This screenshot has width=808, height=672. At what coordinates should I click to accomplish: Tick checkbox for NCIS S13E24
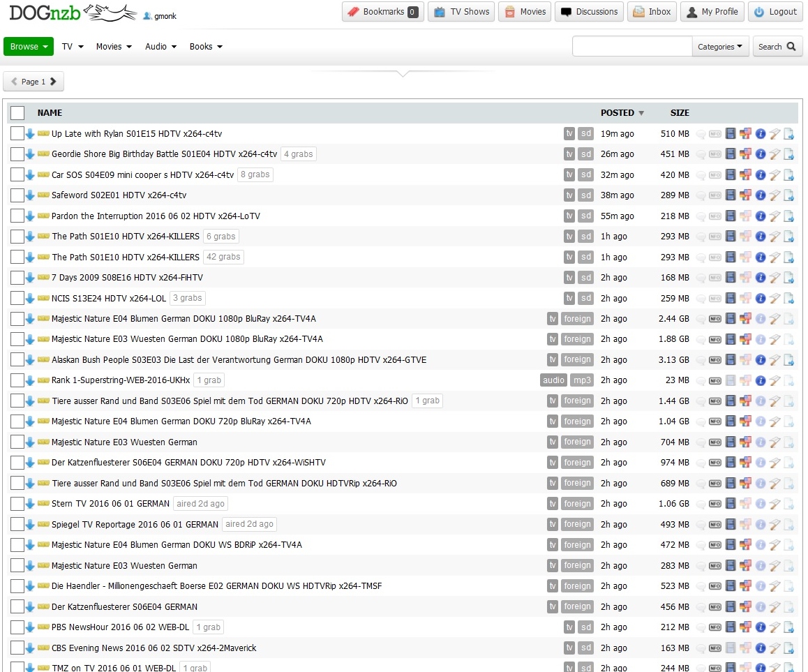coord(17,299)
